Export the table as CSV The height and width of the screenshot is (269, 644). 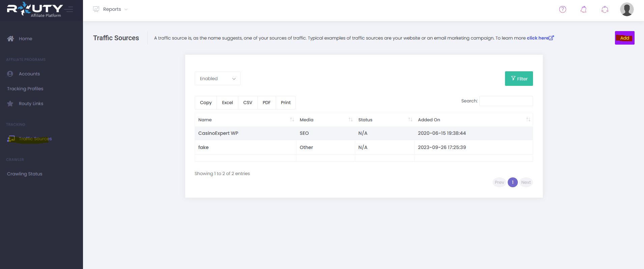pyautogui.click(x=248, y=102)
